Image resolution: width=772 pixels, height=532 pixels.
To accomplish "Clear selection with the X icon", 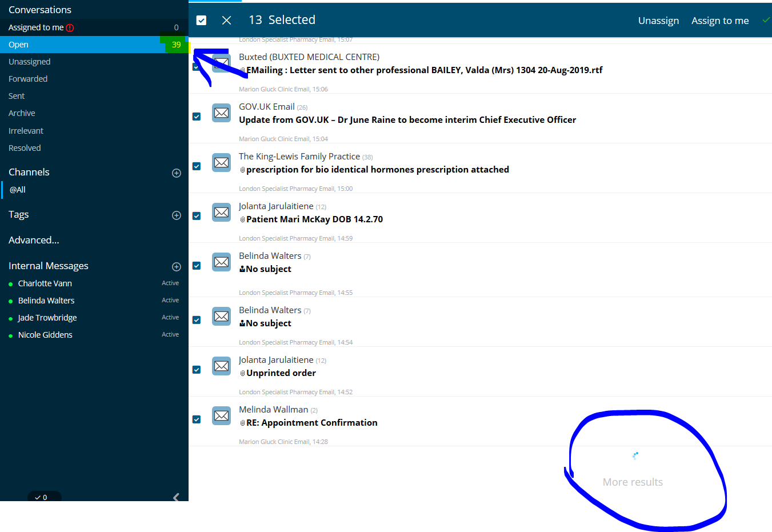I will point(226,21).
